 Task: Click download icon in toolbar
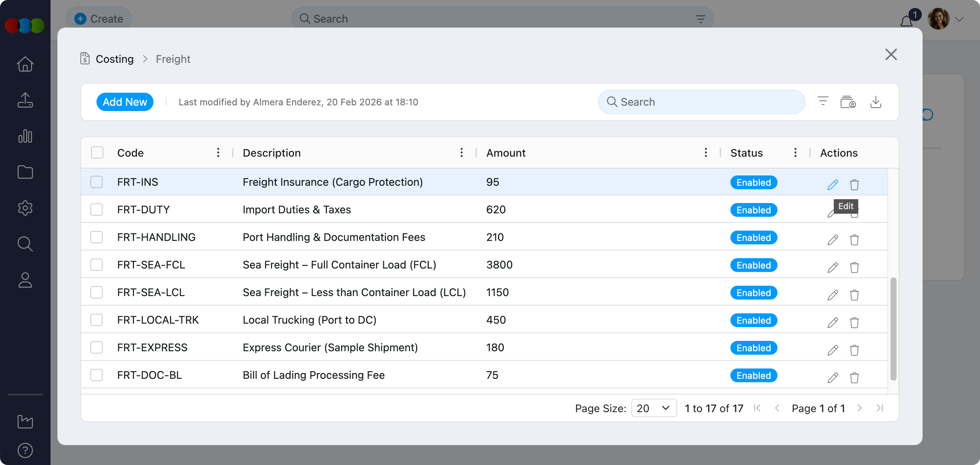(875, 102)
